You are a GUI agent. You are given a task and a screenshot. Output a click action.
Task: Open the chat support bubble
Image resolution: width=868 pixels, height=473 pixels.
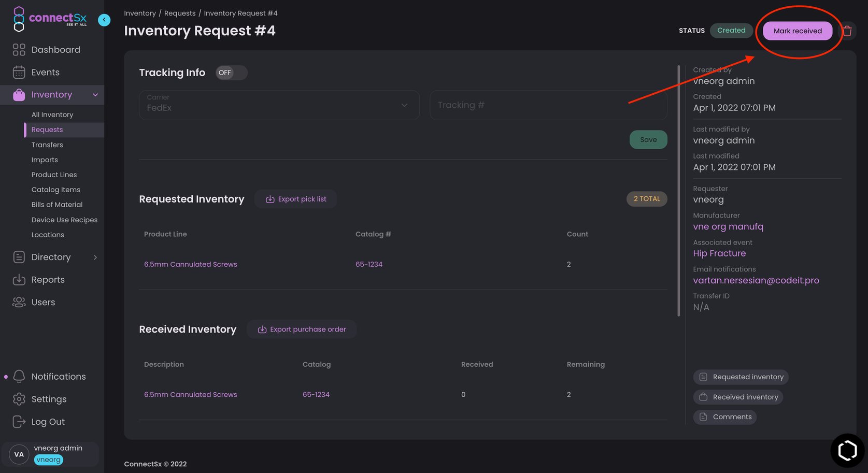pos(847,450)
